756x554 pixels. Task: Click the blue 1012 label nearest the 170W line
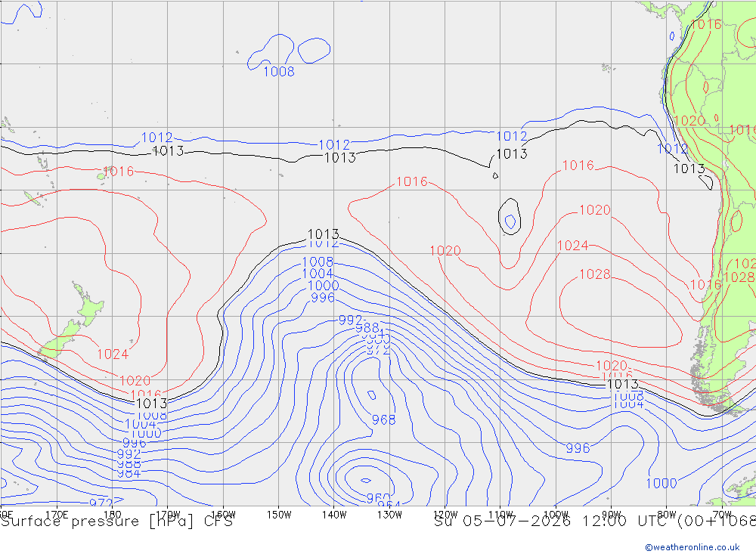pos(156,138)
